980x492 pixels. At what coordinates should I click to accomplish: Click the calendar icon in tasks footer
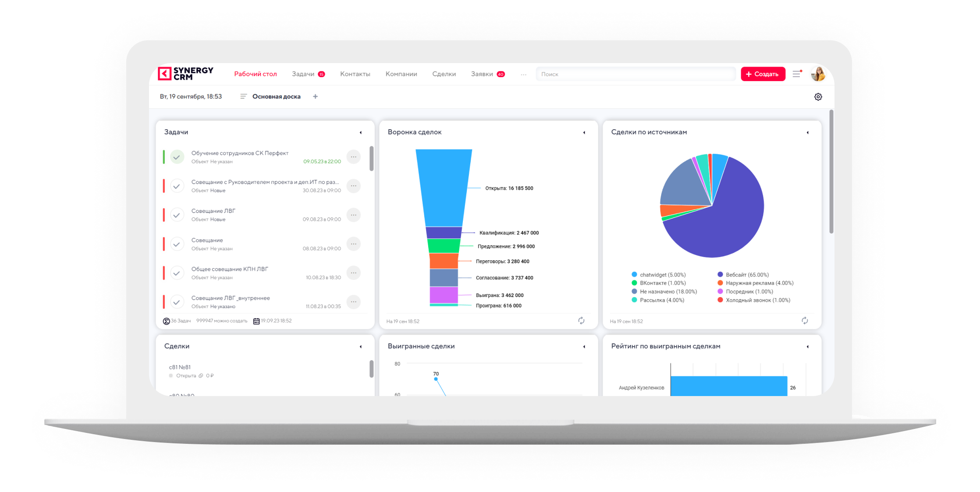pos(256,321)
